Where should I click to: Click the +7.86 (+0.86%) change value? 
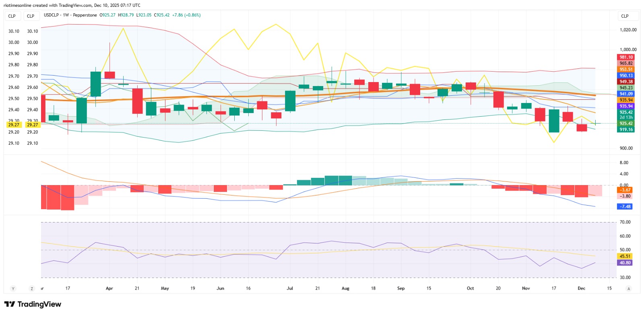coord(186,15)
